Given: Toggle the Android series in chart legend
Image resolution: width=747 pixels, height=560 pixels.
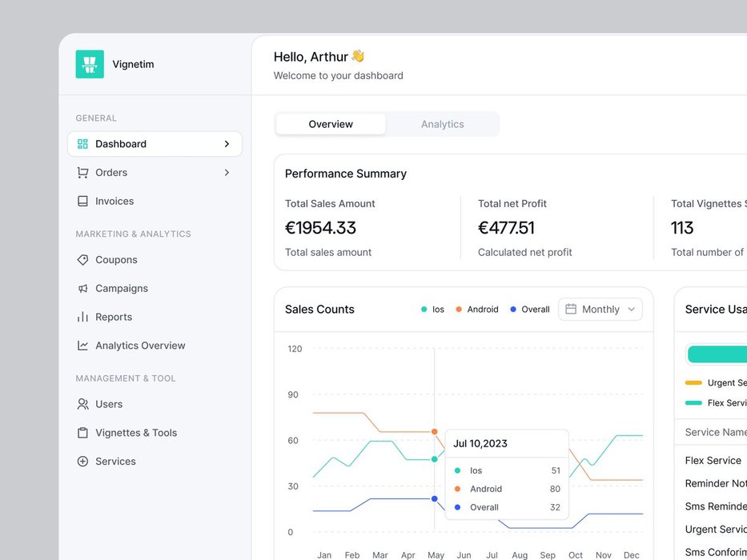Looking at the screenshot, I should [477, 310].
